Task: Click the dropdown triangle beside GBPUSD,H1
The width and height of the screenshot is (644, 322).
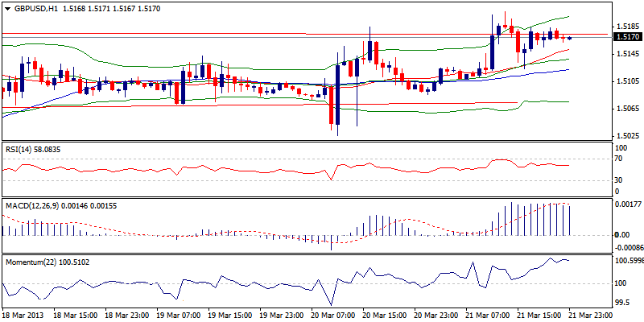Action: (x=6, y=8)
